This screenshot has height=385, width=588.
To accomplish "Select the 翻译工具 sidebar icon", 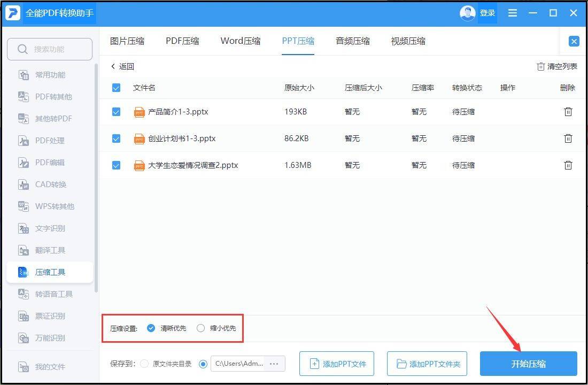I will click(50, 250).
